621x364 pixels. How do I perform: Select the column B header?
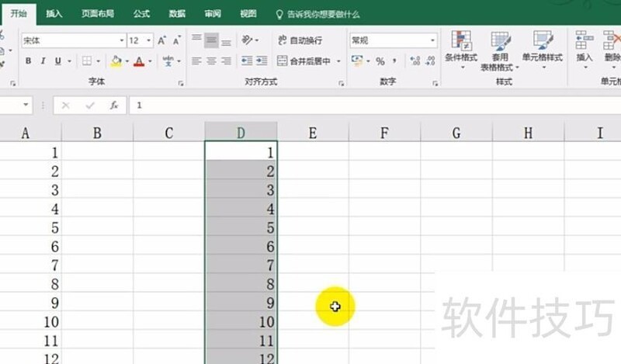pyautogui.click(x=97, y=133)
